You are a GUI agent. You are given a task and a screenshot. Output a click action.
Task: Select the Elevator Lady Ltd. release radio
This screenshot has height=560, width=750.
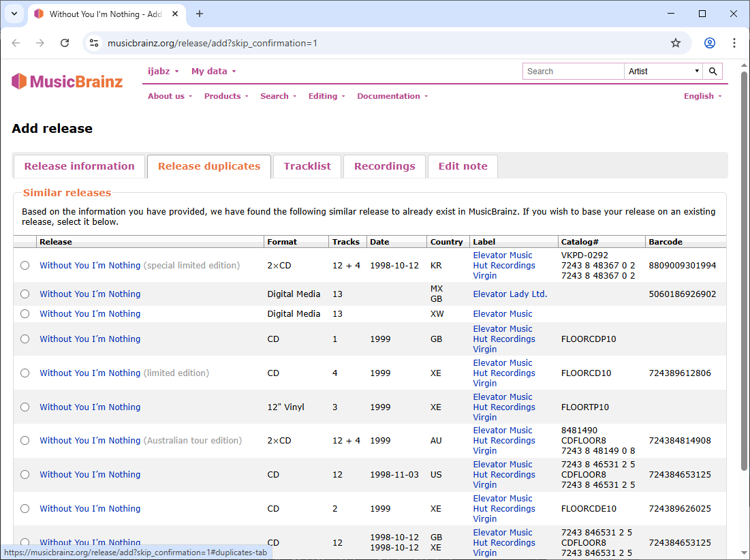click(25, 294)
